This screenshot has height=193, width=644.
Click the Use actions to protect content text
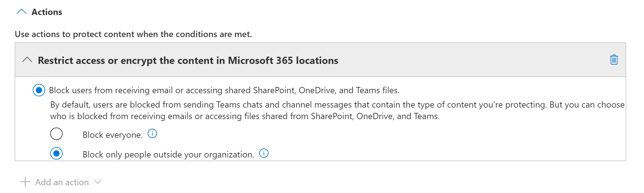133,34
